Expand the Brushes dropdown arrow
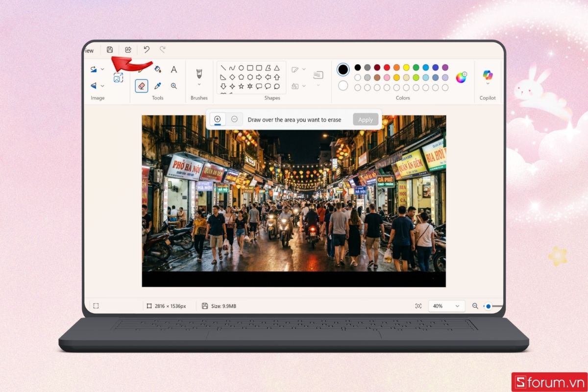This screenshot has height=392, width=588. click(199, 85)
